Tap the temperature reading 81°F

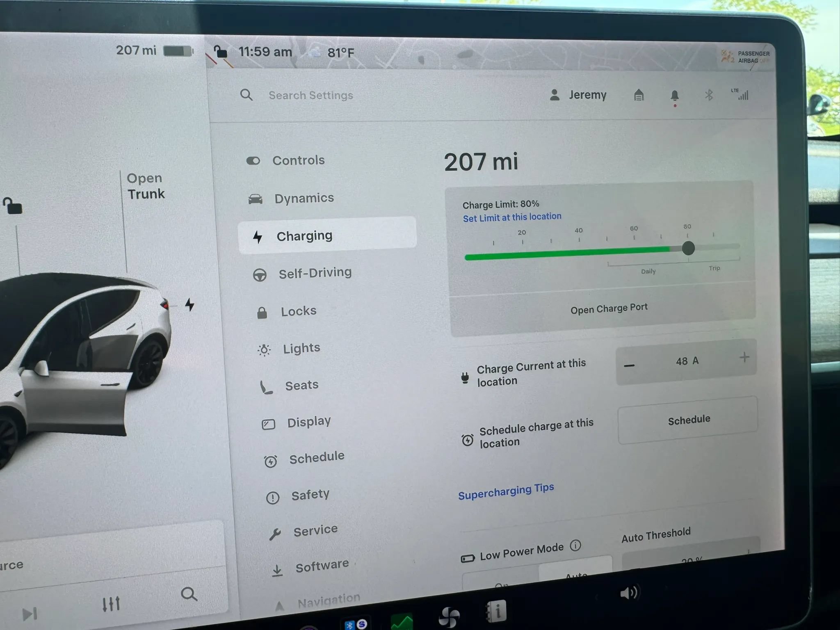(340, 53)
